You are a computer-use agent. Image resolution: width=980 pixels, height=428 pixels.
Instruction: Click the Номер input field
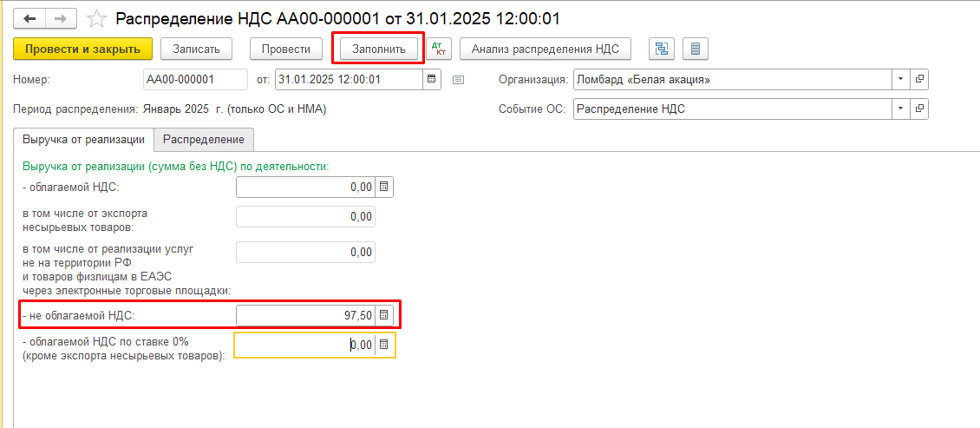point(195,80)
